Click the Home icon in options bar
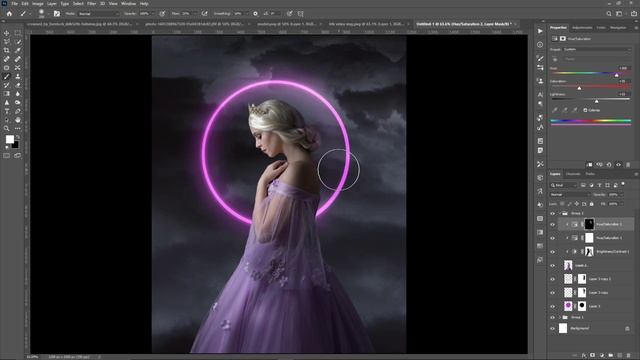Viewport: 640px width, 360px height. click(x=9, y=13)
